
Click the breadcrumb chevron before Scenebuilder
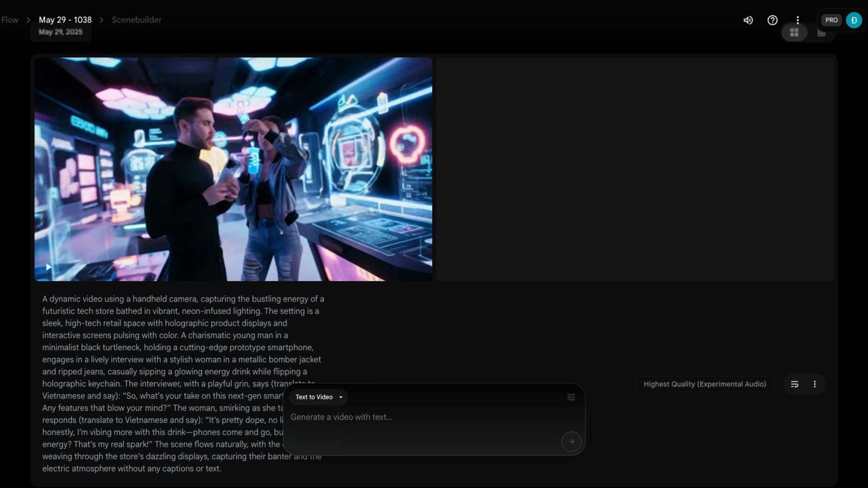pos(102,20)
